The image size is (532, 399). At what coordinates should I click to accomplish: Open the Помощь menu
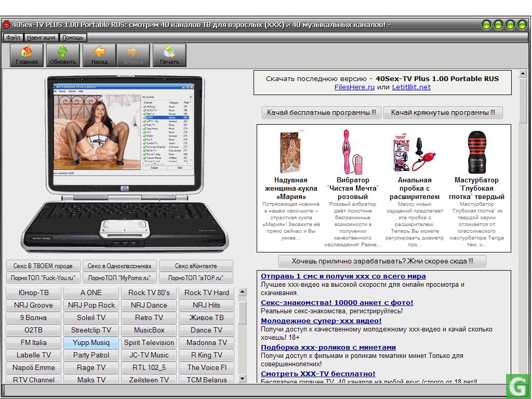pos(73,37)
